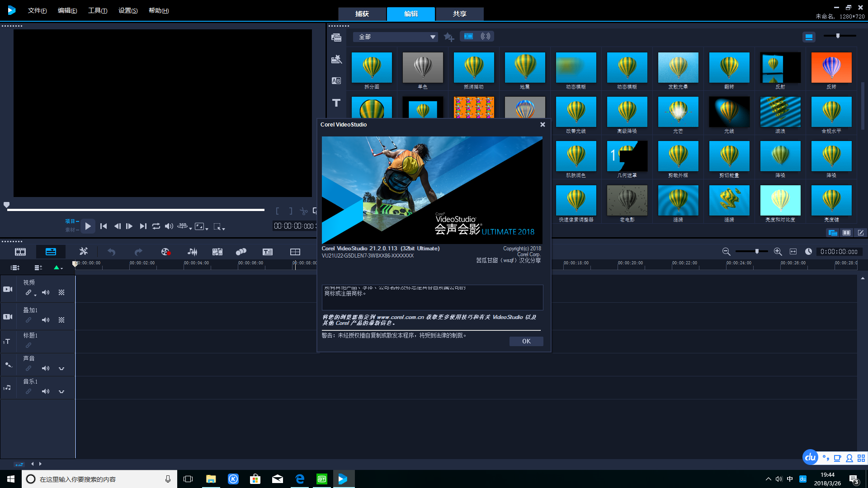Open chapter/cue point green triangle menu
This screenshot has width=868, height=488.
coord(58,267)
